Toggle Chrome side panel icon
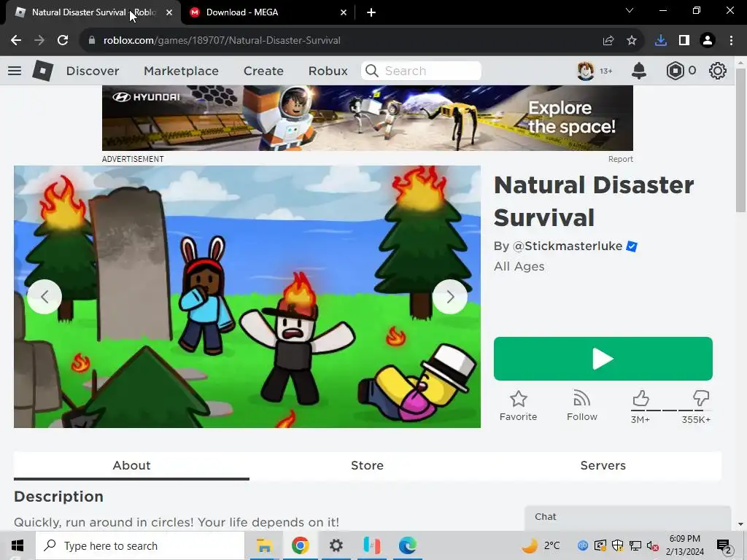The height and width of the screenshot is (560, 747). click(x=684, y=41)
